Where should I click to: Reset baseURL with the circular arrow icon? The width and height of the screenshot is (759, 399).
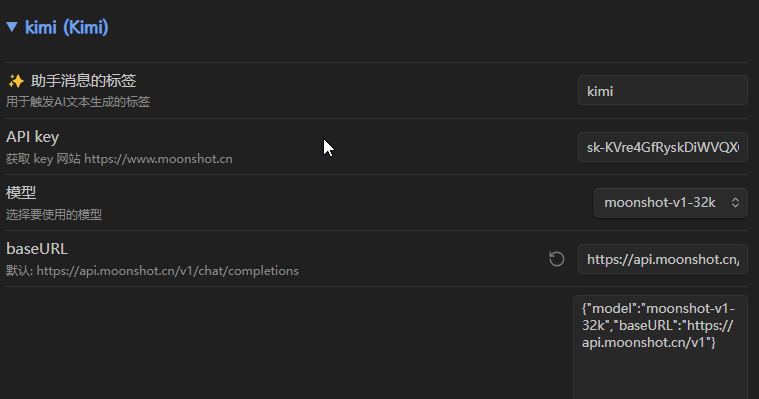[557, 259]
